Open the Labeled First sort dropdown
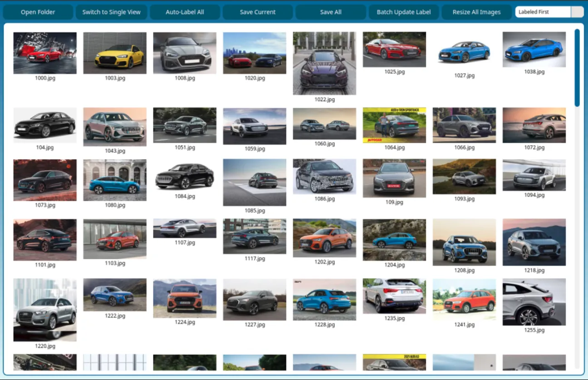This screenshot has width=588, height=380. click(549, 12)
